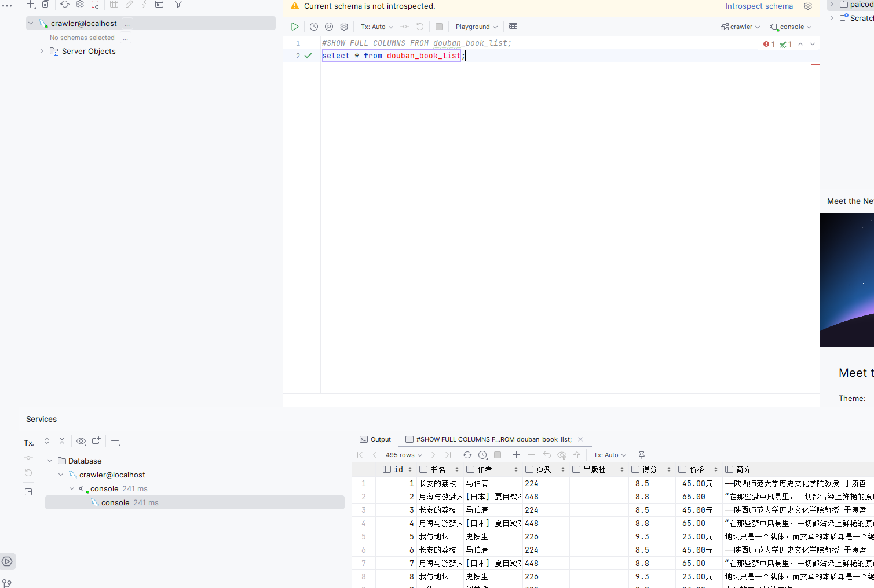Screen dimensions: 874x588
Task: Click ellipsis beside No schemas selected
Action: point(126,38)
